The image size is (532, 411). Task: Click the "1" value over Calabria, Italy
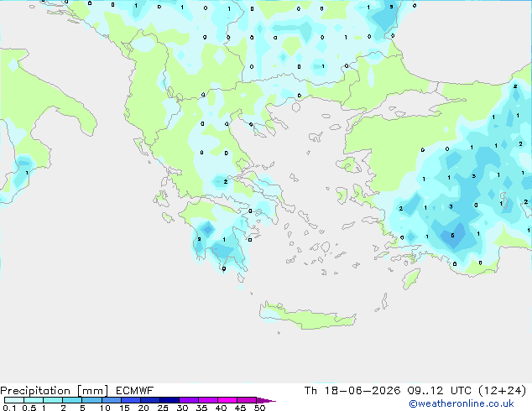coord(27,173)
